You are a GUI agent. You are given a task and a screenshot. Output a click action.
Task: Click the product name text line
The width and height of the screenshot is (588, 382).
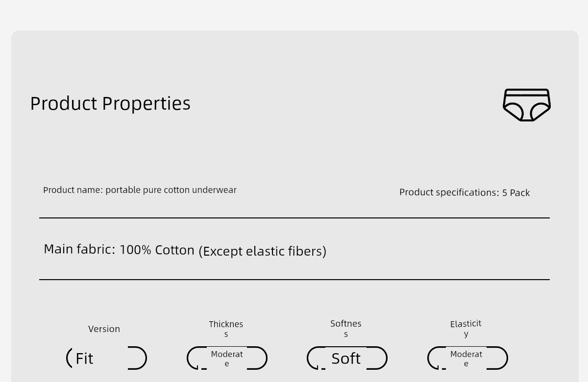pos(140,190)
